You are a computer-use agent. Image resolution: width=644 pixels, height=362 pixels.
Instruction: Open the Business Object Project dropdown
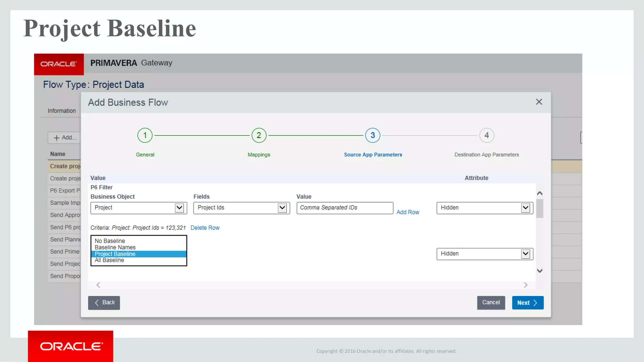(x=179, y=208)
